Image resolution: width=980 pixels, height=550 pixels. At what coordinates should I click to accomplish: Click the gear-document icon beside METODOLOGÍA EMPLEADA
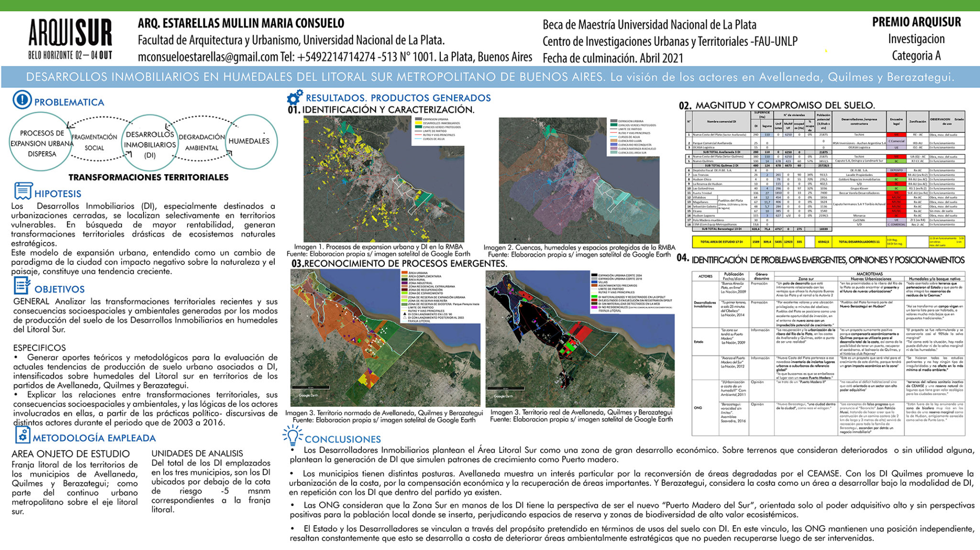(x=22, y=435)
